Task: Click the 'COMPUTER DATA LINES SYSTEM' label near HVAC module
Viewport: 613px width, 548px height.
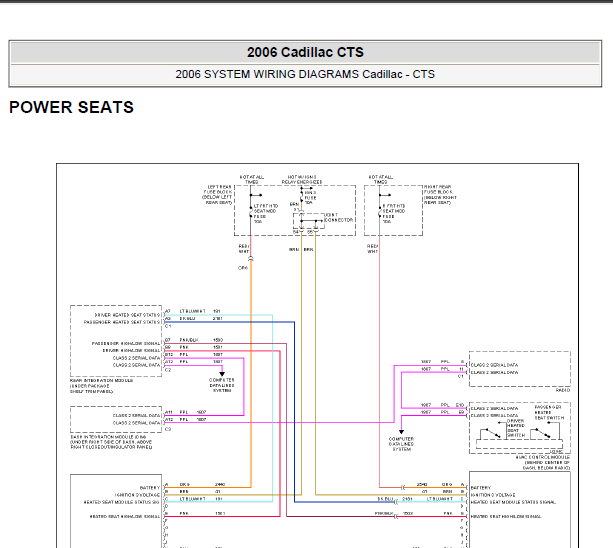Action: click(x=401, y=444)
